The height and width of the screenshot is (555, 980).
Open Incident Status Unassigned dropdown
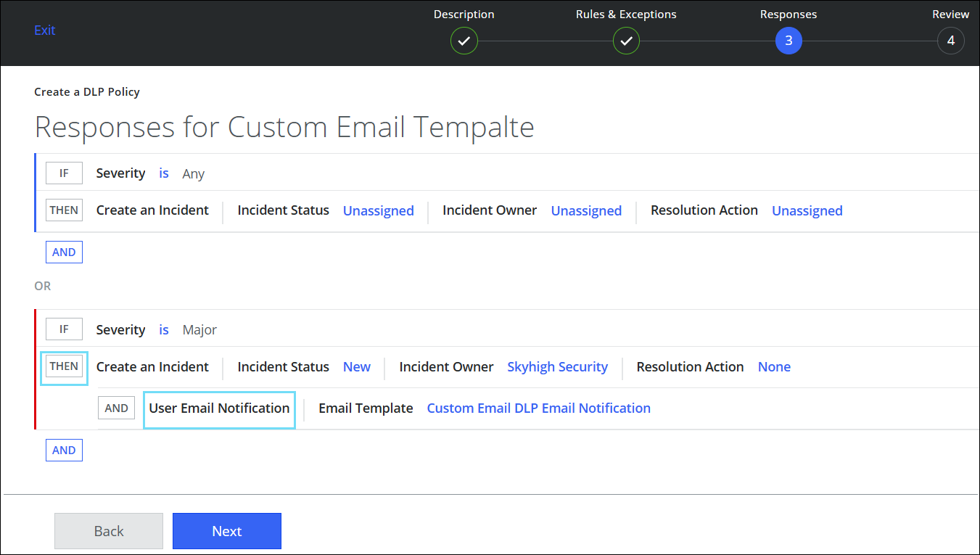378,211
